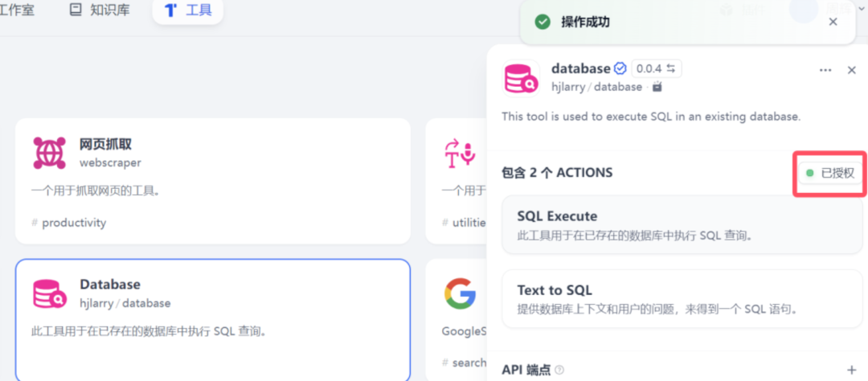Open the SQL Execute action
This screenshot has height=381, width=868.
[x=682, y=225]
